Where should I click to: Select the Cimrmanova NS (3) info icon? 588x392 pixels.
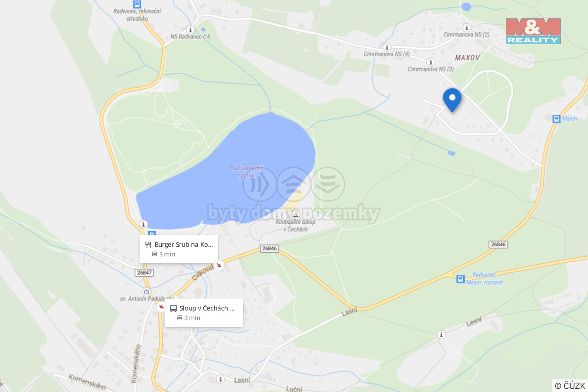431,62
